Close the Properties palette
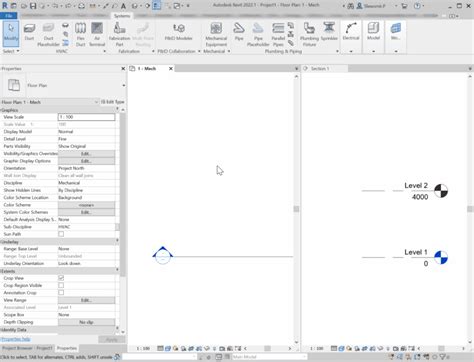The width and height of the screenshot is (474, 362). 123,69
